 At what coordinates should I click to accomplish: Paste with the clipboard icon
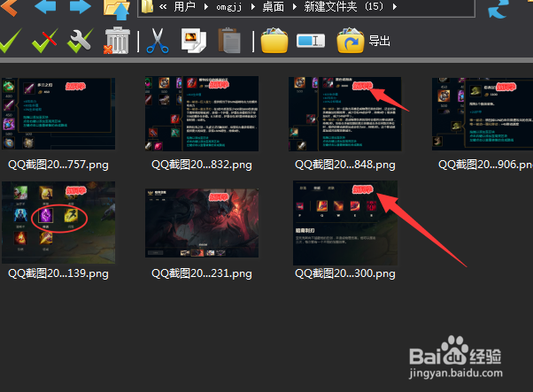pyautogui.click(x=229, y=41)
